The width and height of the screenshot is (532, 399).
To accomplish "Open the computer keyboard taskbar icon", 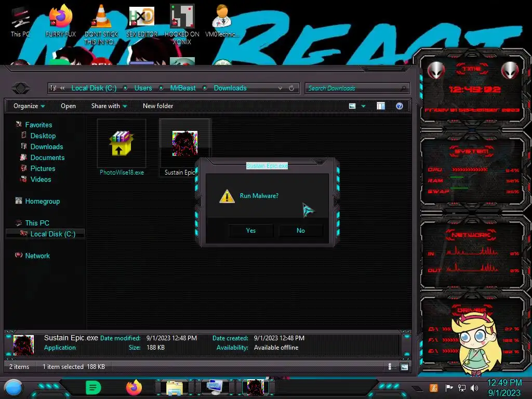I will [x=215, y=388].
